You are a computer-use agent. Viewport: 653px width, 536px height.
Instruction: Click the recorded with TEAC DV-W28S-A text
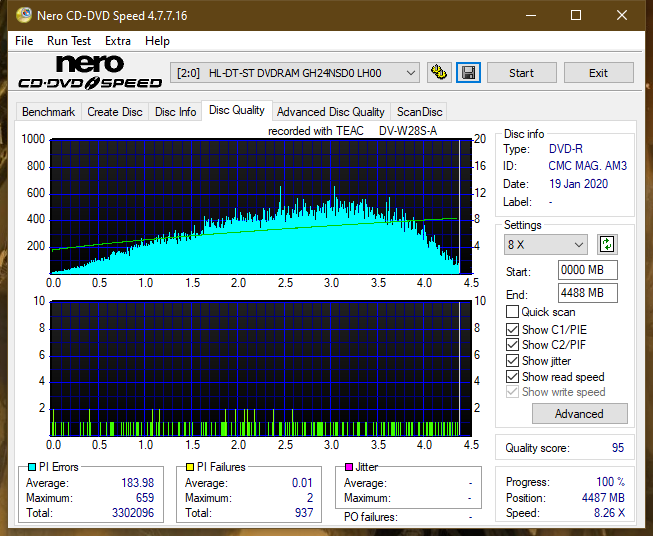tap(352, 131)
